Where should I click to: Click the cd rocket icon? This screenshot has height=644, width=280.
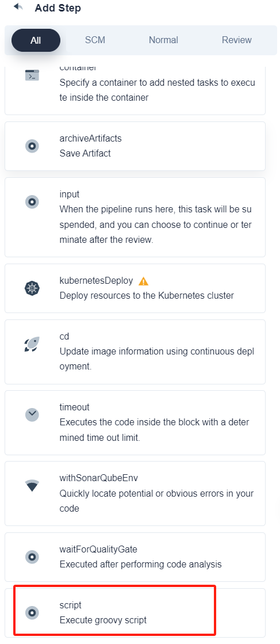[x=32, y=344]
